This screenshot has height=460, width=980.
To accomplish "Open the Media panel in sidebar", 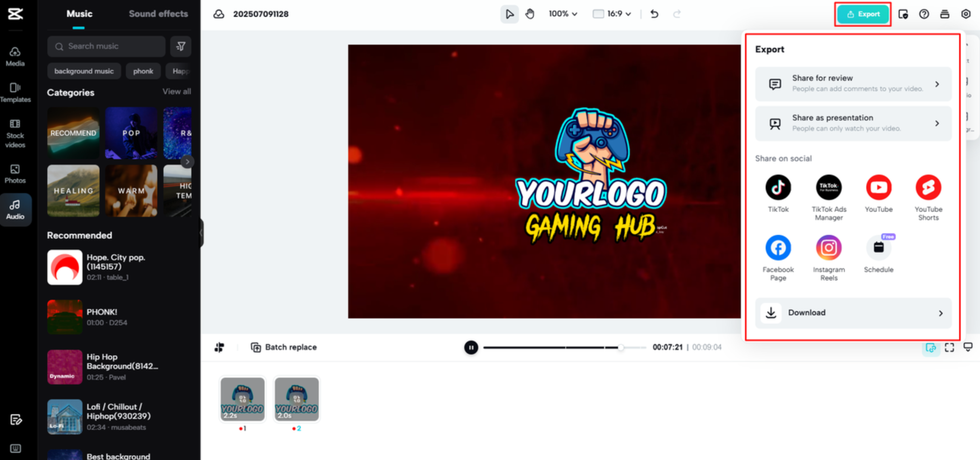I will click(x=15, y=56).
